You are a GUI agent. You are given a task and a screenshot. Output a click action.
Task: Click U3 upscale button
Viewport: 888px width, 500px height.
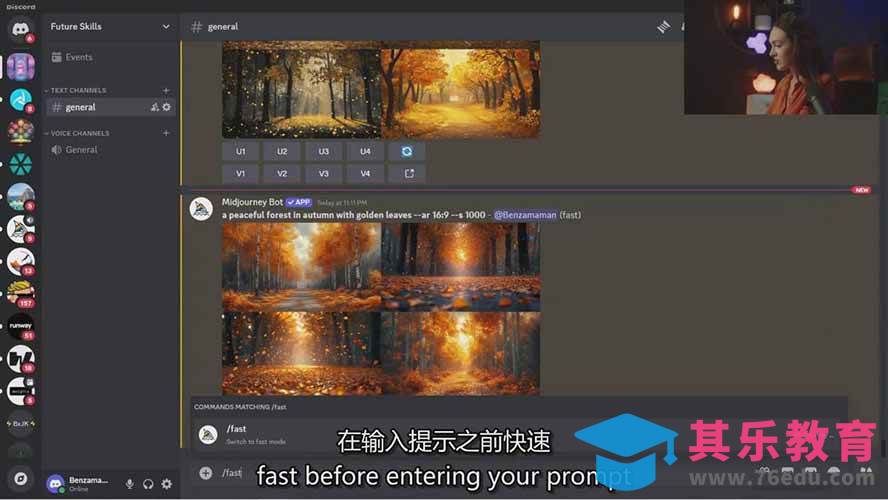(x=323, y=151)
